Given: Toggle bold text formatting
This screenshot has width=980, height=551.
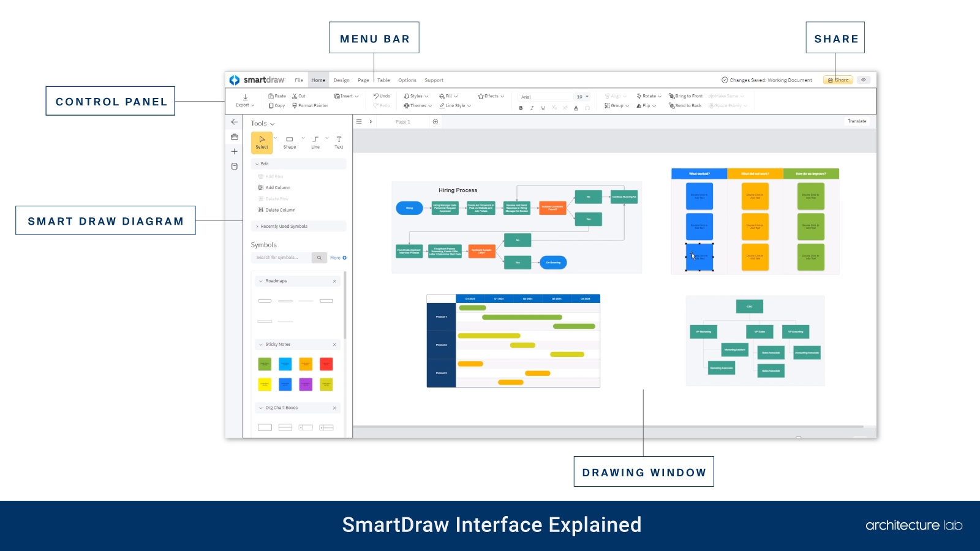Looking at the screenshot, I should pos(520,108).
